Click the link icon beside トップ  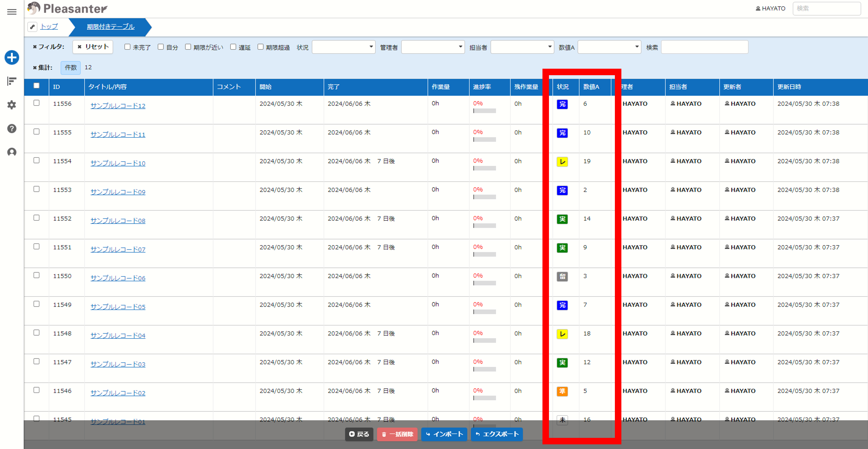(32, 27)
